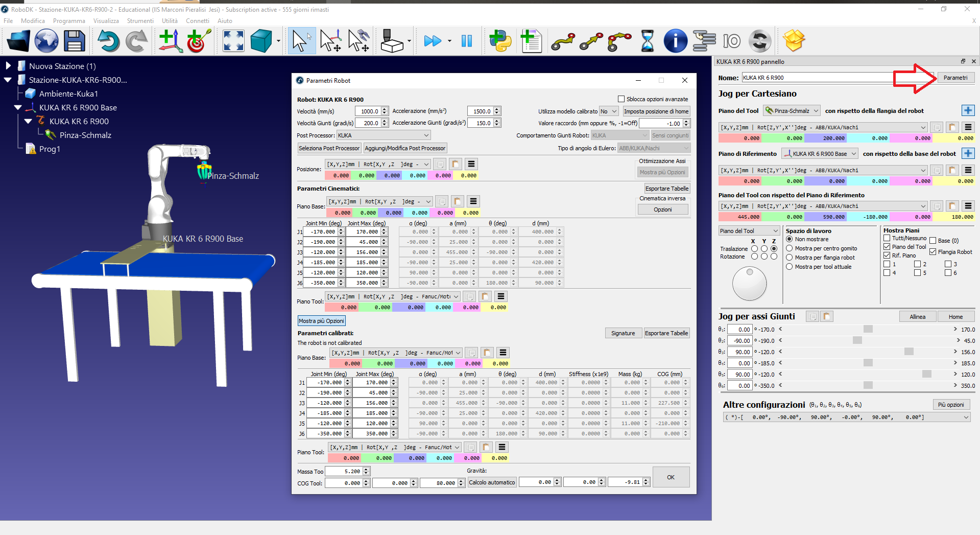Select the Non mostrare radio option
This screenshot has width=980, height=535.
(790, 239)
